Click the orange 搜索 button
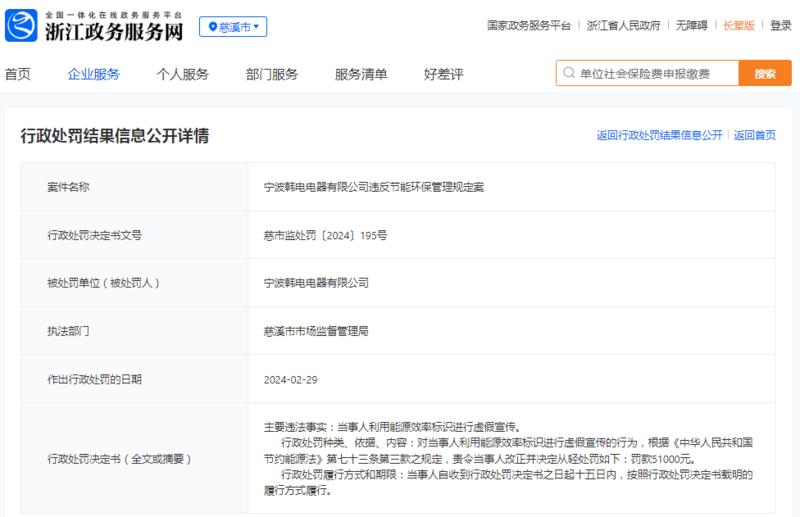Image resolution: width=800 pixels, height=517 pixels. tap(765, 73)
